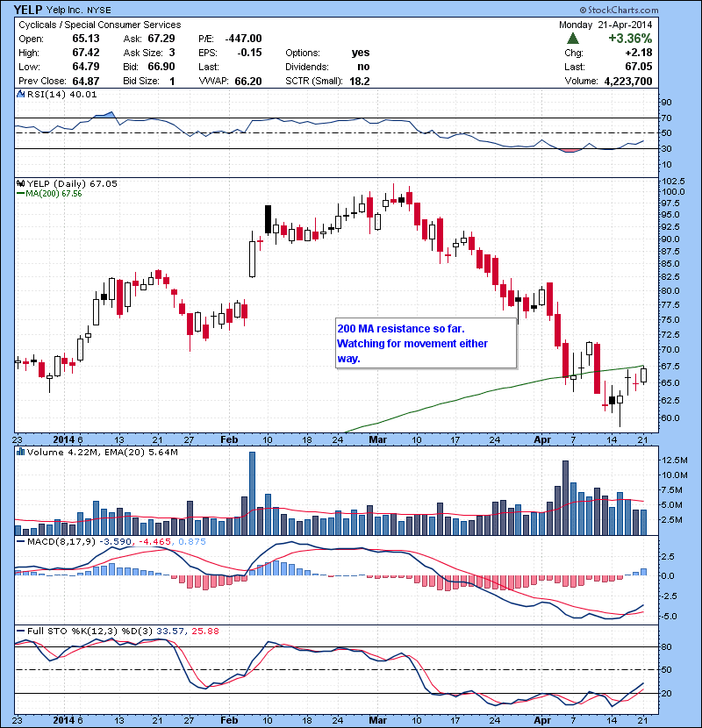Click the RSI indicator panel icon
The height and width of the screenshot is (728, 702).
(20, 94)
